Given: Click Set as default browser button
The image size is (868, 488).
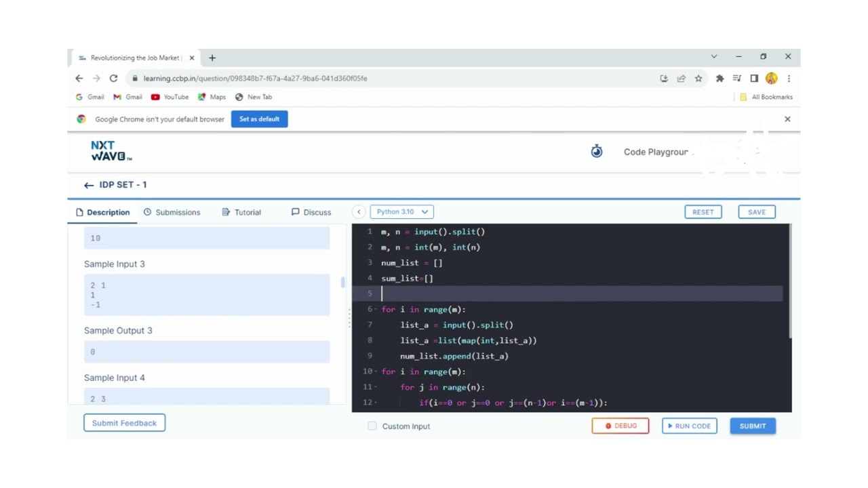Looking at the screenshot, I should 259,119.
